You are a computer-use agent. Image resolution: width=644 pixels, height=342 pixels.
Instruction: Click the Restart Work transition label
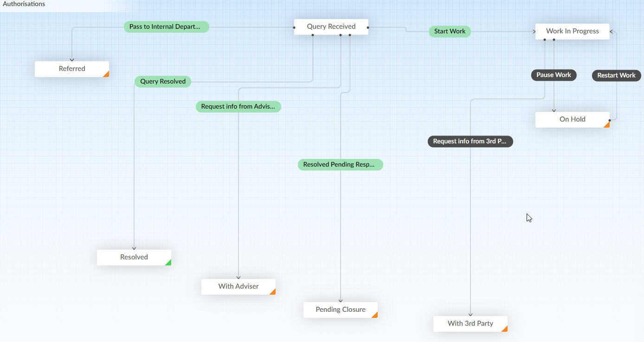coord(617,76)
